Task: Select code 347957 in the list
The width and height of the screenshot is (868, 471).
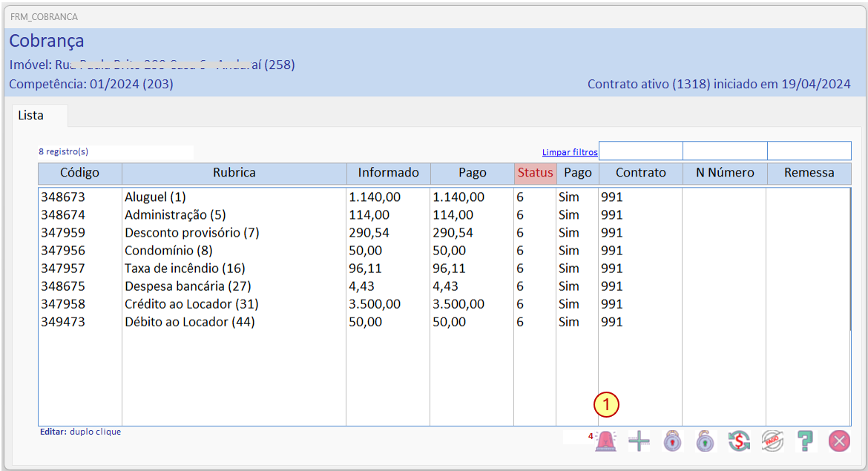Action: (63, 269)
